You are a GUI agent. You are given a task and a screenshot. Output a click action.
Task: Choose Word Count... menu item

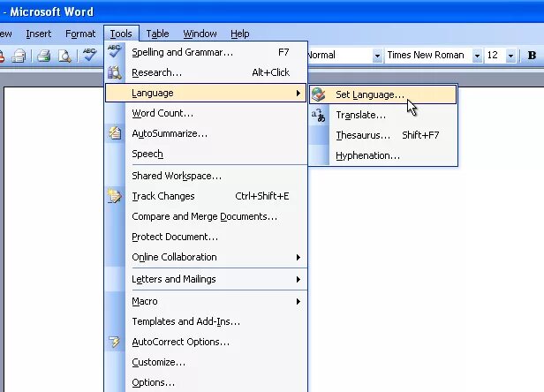206,113
